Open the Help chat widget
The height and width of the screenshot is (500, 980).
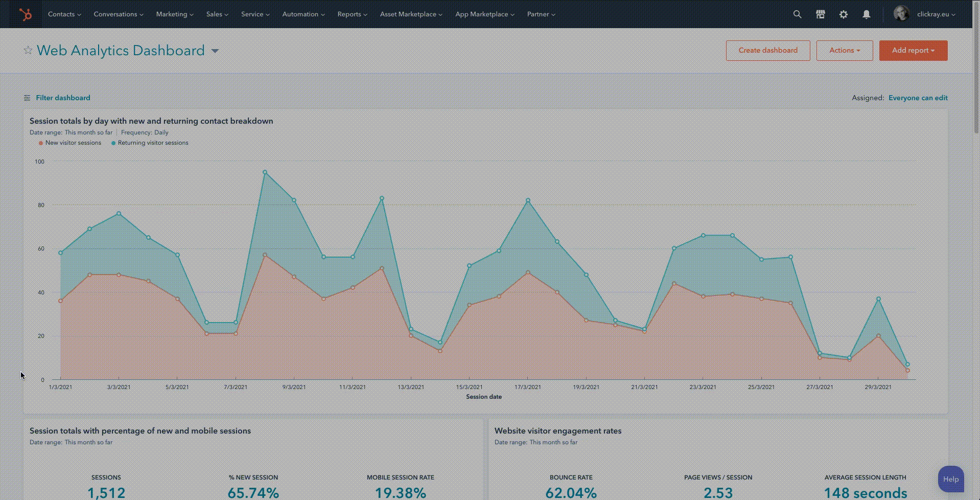(950, 479)
